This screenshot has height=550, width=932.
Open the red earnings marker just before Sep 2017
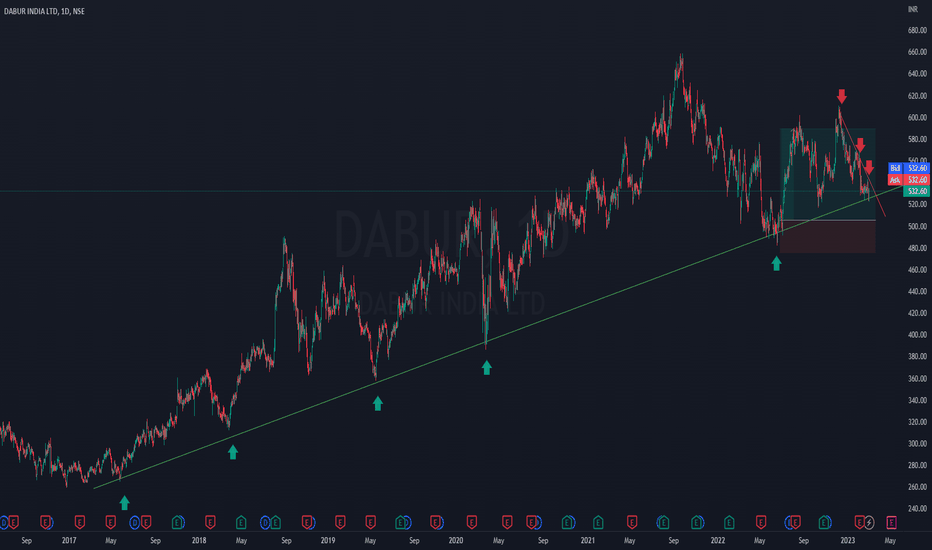[x=146, y=522]
